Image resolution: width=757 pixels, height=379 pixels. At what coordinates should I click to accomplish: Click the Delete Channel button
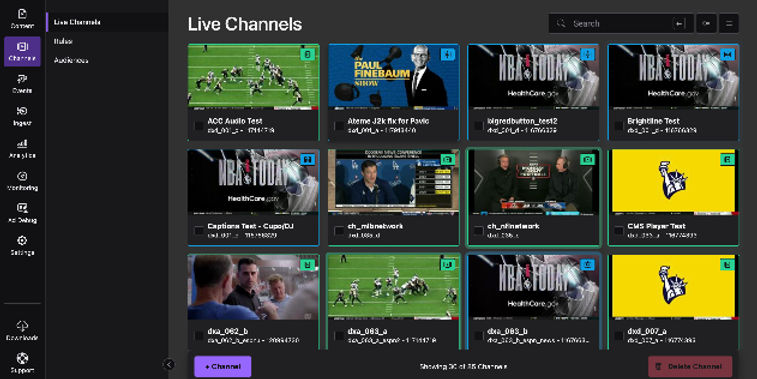pyautogui.click(x=690, y=366)
